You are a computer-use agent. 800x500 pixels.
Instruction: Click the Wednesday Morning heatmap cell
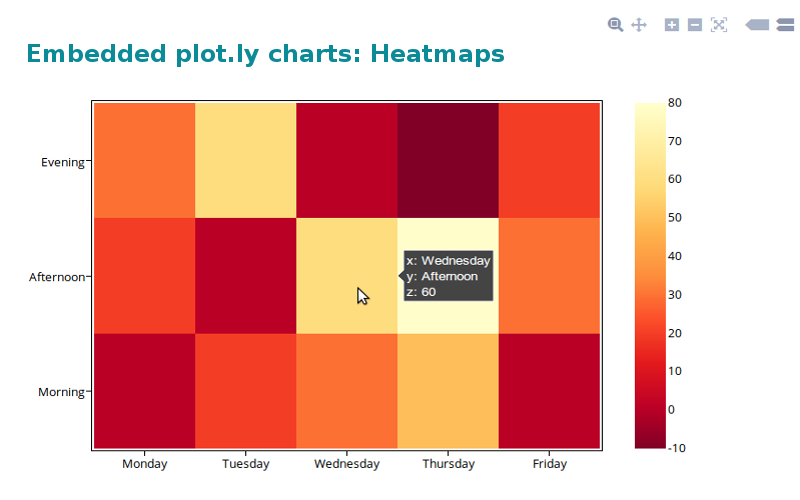(346, 391)
